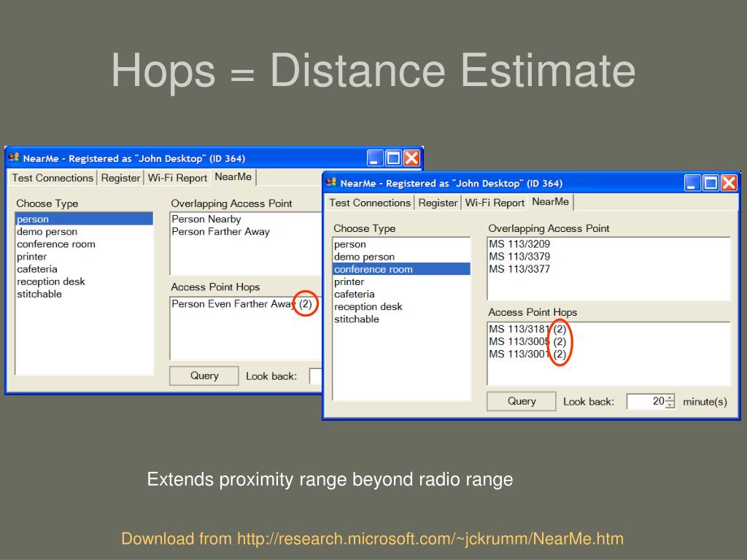Select the NearMe tab in the back window
Screen dimensions: 747x560
point(233,177)
